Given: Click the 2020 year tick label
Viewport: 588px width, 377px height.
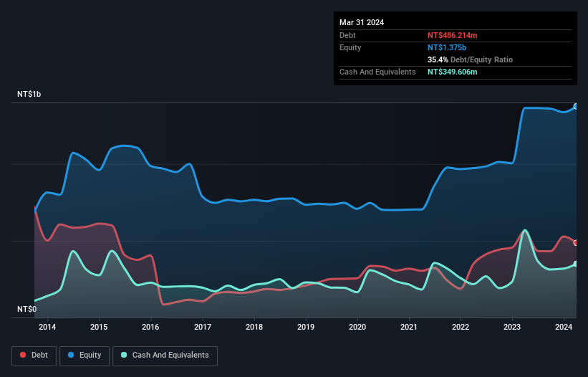Looking at the screenshot, I should pos(357,328).
